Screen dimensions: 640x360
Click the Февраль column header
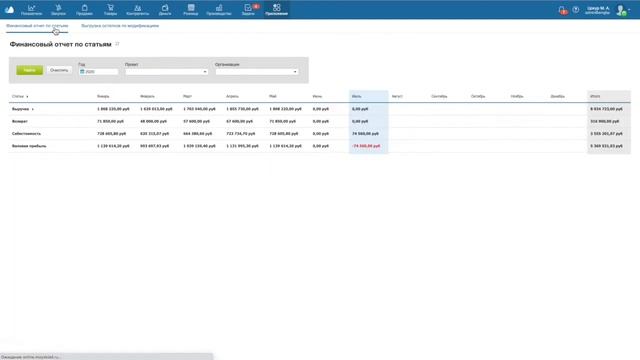tap(147, 96)
